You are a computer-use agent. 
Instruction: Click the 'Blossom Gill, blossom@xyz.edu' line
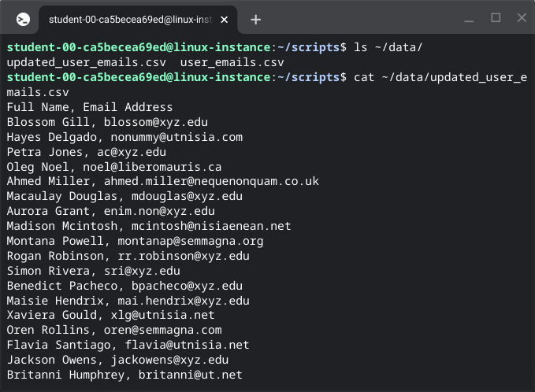point(107,122)
